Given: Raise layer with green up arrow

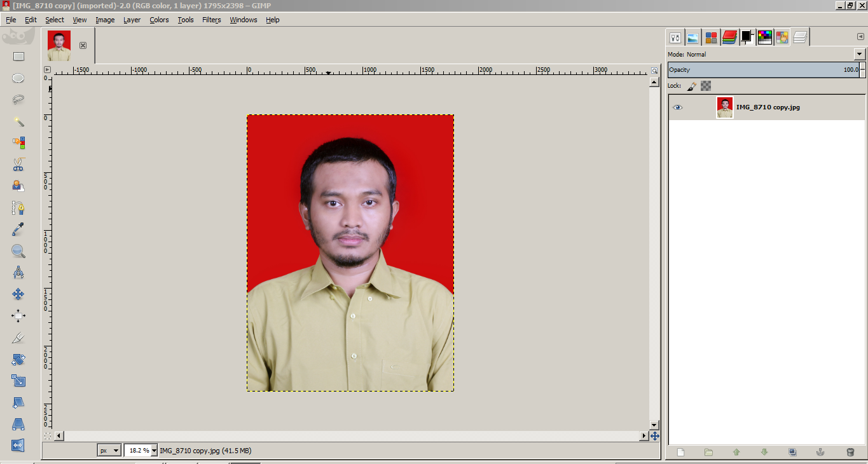Looking at the screenshot, I should pyautogui.click(x=736, y=453).
